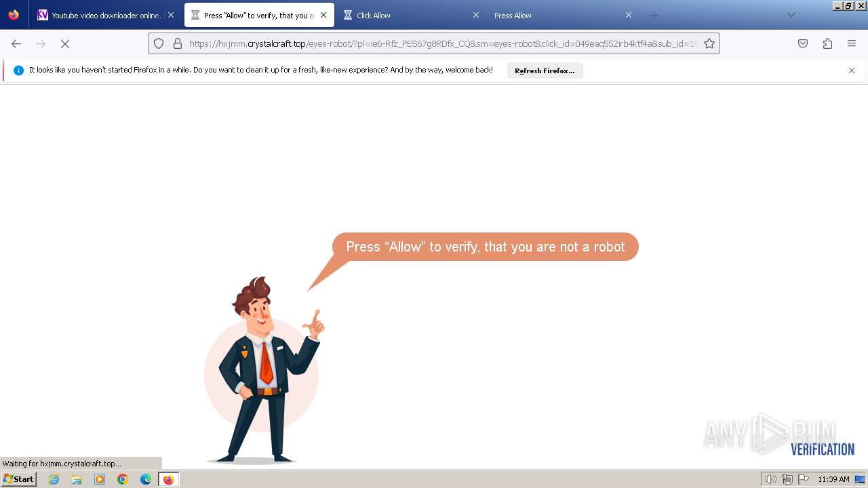Launch Microsoft Edge from taskbar
Viewport: 868px width, 488px height.
click(146, 479)
